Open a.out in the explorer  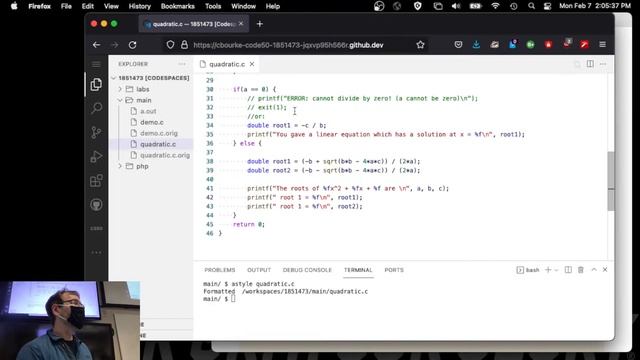[x=148, y=111]
